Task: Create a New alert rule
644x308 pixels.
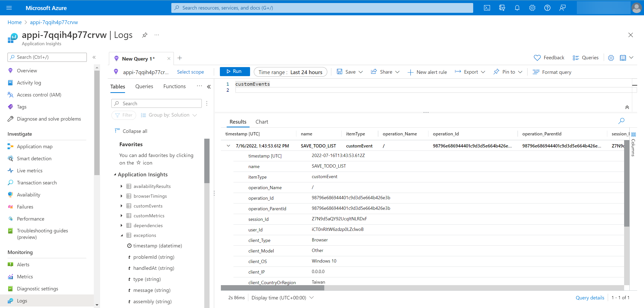Action: [427, 72]
